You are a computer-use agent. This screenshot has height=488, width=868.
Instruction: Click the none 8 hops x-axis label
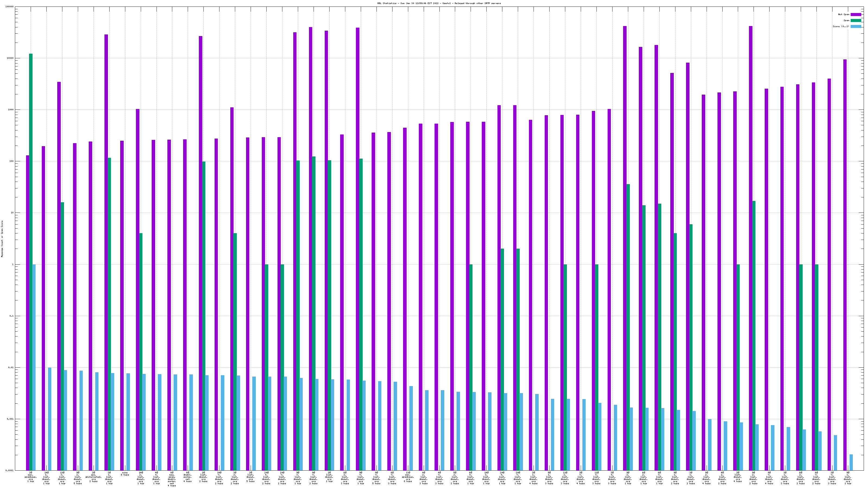[125, 474]
